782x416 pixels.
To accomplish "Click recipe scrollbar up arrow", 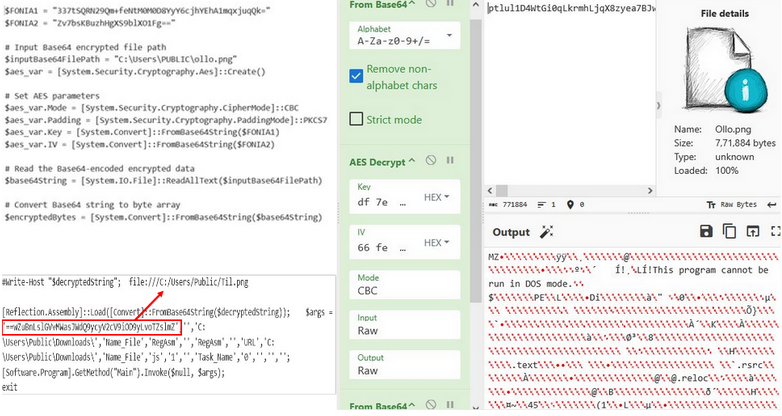I will click(476, 4).
